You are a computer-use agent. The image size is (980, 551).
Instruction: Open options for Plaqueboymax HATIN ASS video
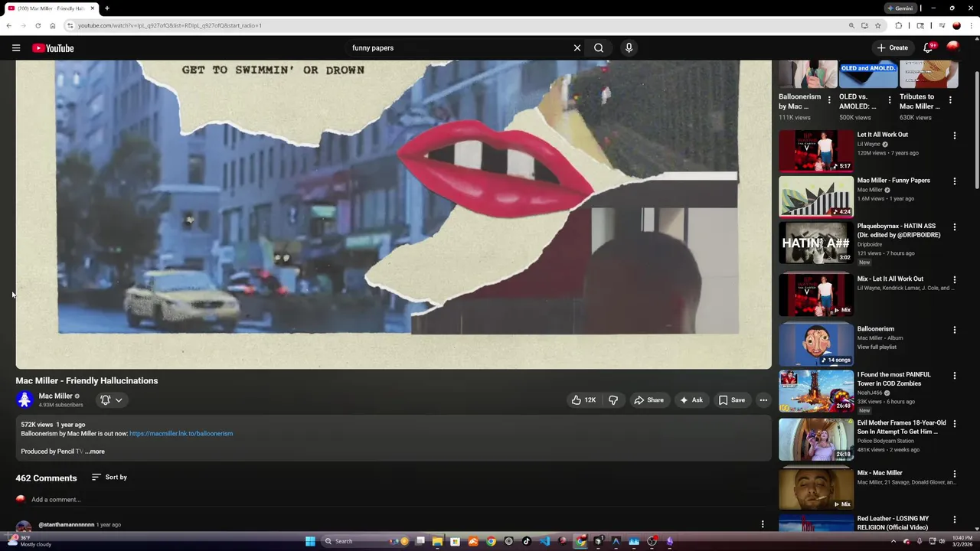pyautogui.click(x=954, y=227)
